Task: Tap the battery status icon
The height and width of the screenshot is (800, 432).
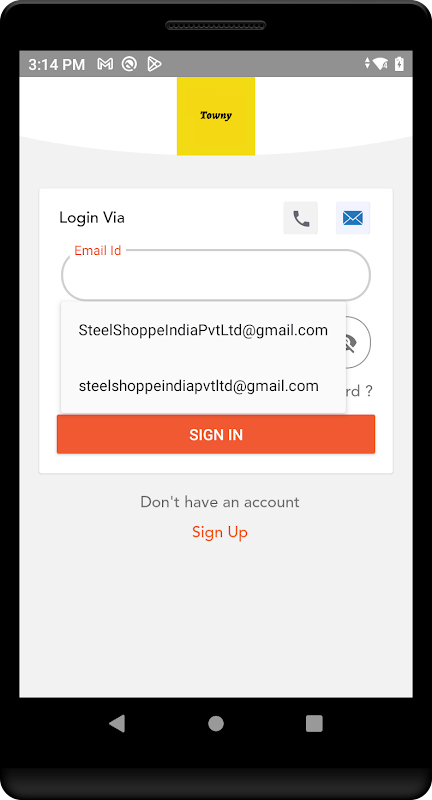Action: [x=399, y=64]
